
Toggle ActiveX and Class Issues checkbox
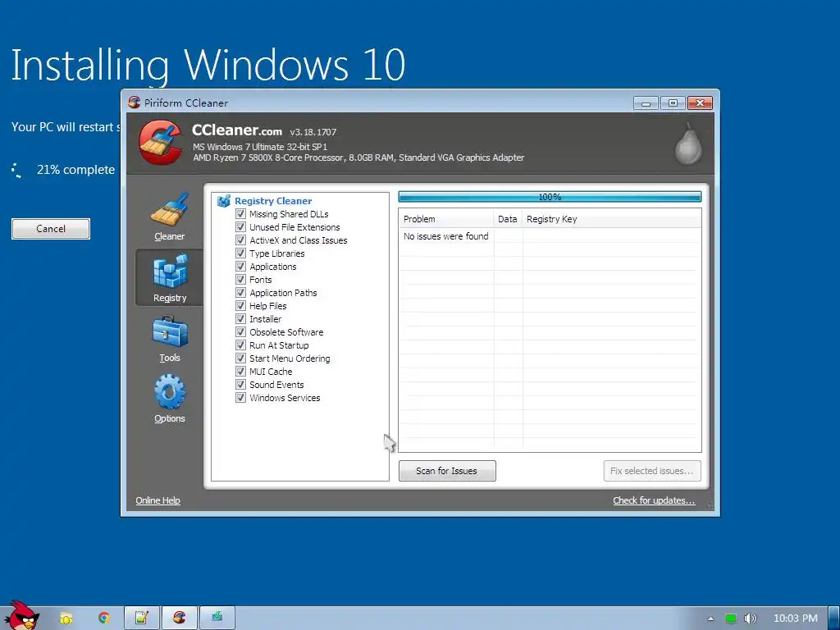pos(240,240)
